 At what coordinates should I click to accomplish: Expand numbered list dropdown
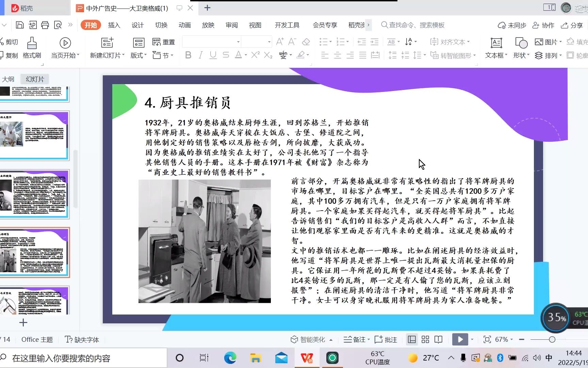[x=347, y=42]
